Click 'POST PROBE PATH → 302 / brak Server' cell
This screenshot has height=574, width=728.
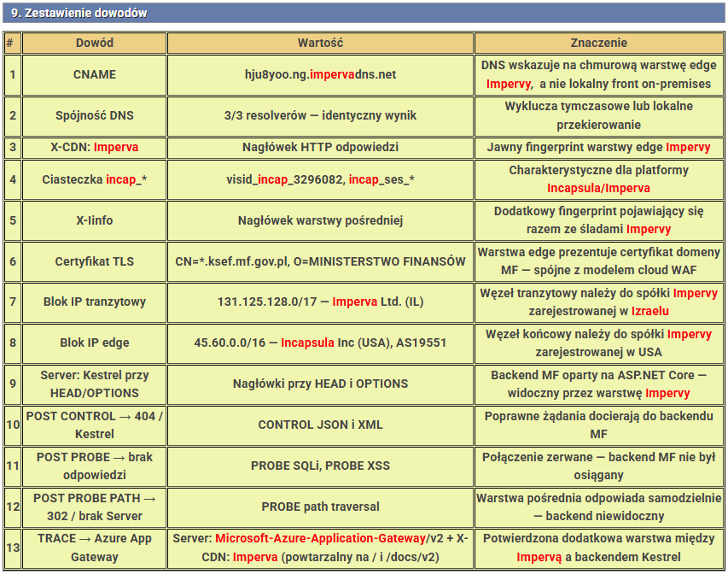tap(94, 507)
